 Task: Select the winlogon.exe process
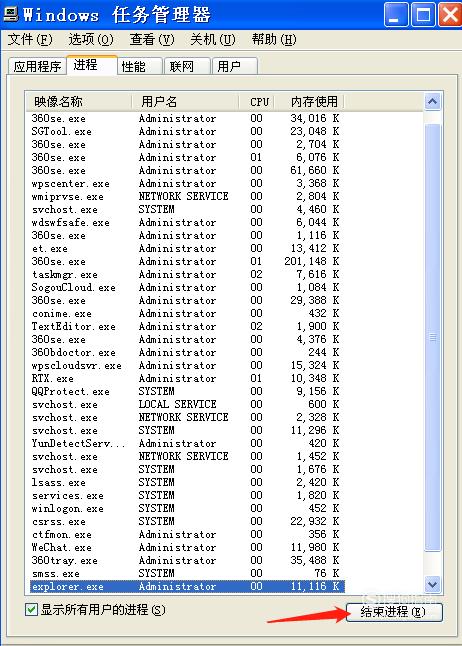(x=187, y=508)
